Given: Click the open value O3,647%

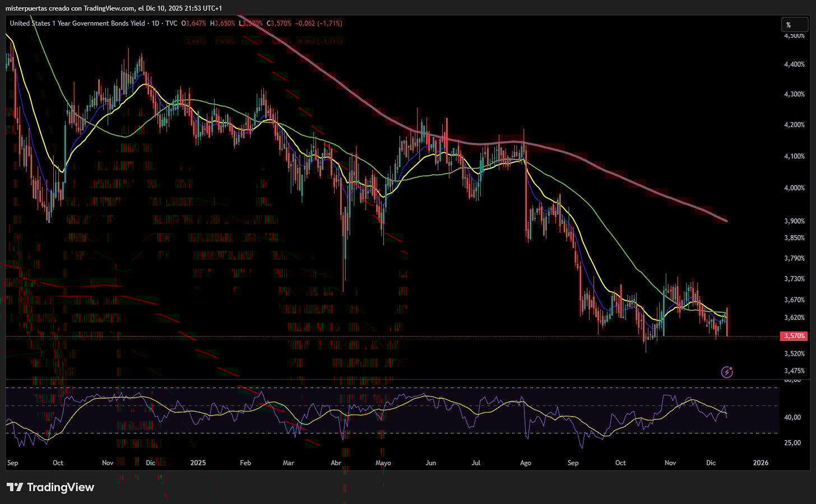Looking at the screenshot, I should (194, 24).
